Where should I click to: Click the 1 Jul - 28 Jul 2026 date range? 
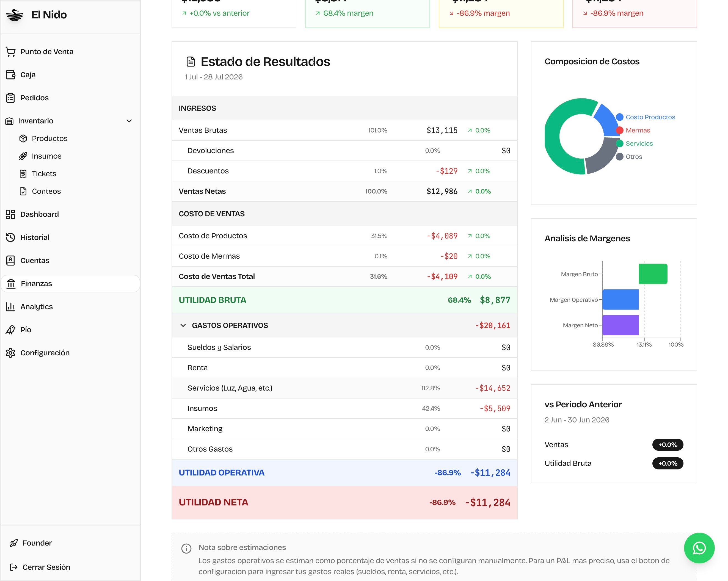214,77
